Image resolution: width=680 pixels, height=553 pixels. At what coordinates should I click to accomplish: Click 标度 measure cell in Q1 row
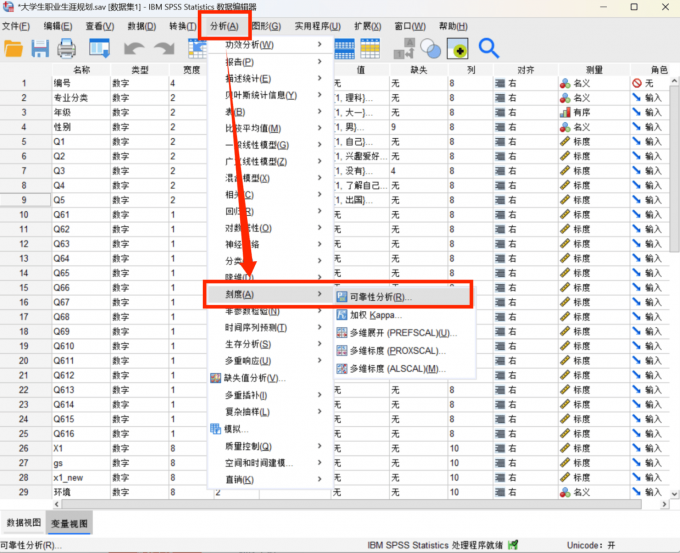594,142
